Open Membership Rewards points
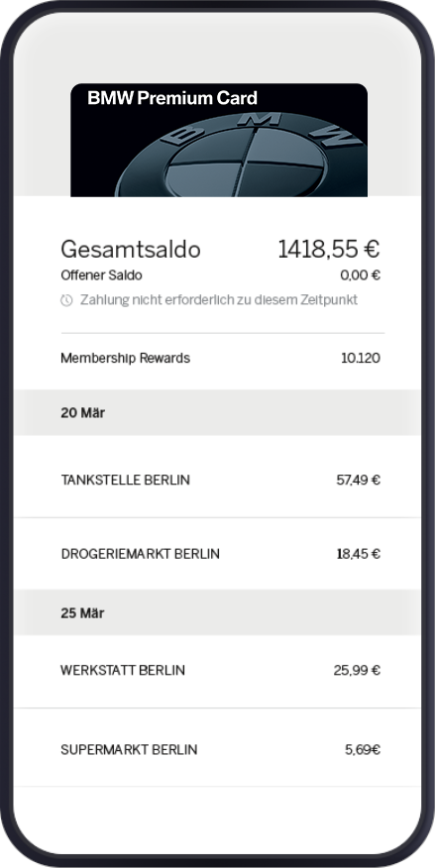 [x=220, y=358]
